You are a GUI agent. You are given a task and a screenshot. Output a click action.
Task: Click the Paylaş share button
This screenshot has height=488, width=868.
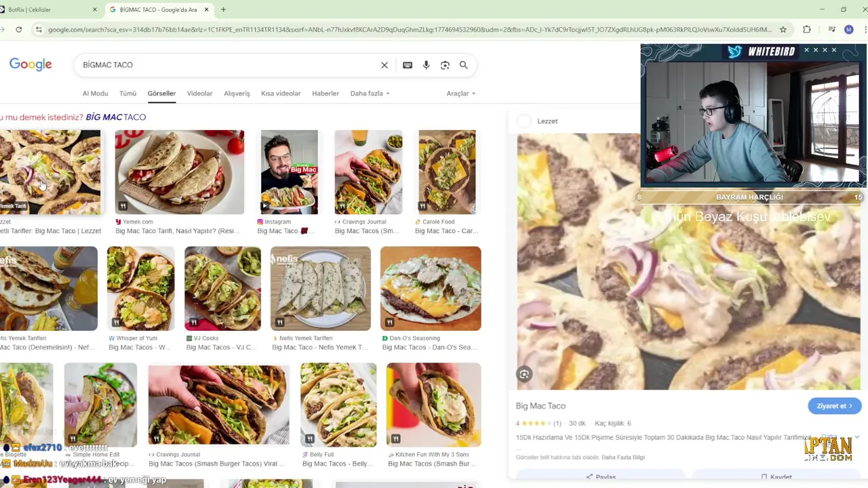pos(601,477)
